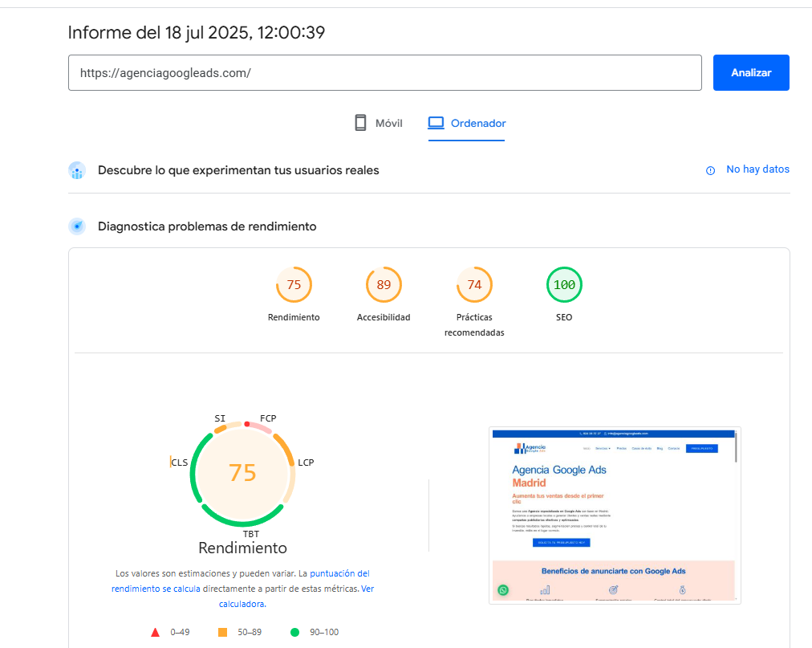Click the LCP label on gauge
Screen dimensions: 812x648
click(x=306, y=463)
